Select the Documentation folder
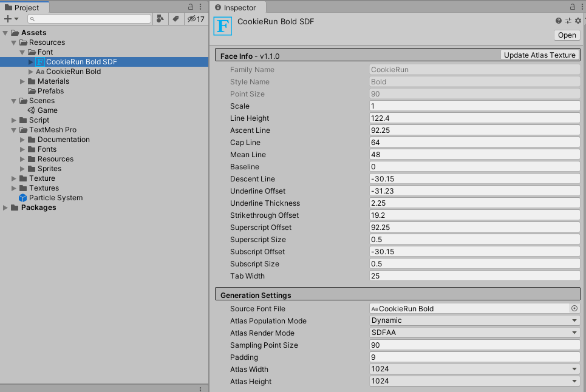Image resolution: width=586 pixels, height=392 pixels. (64, 140)
